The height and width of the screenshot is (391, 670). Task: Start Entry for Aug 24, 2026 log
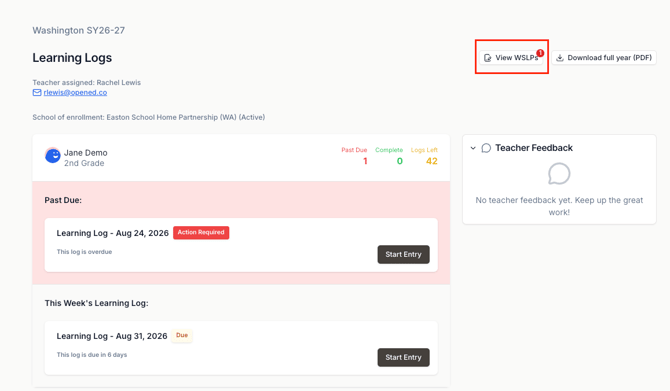coord(403,254)
